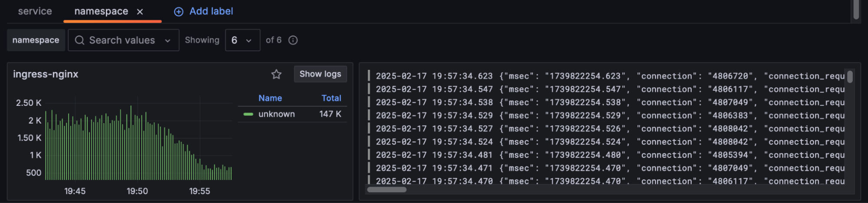The height and width of the screenshot is (203, 868).
Task: Click the namespace label button
Action: [36, 40]
